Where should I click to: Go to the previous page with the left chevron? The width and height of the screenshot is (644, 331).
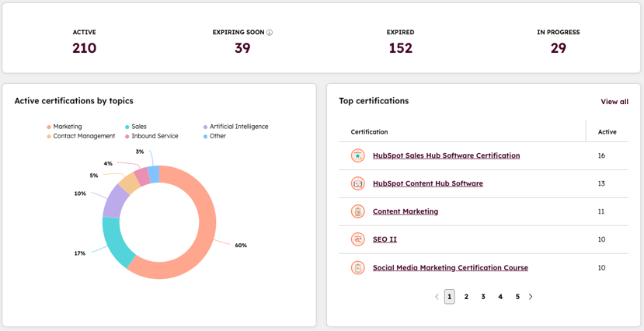click(437, 297)
